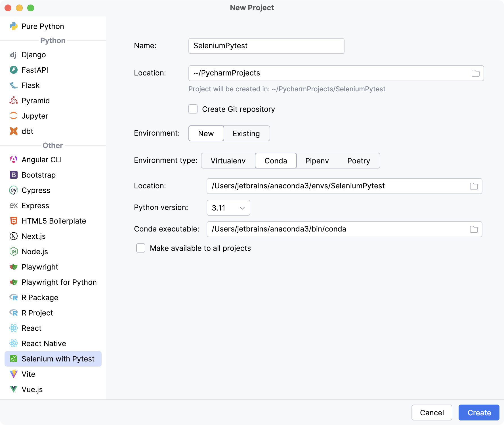
Task: Select the React Native project icon
Action: pyautogui.click(x=13, y=343)
